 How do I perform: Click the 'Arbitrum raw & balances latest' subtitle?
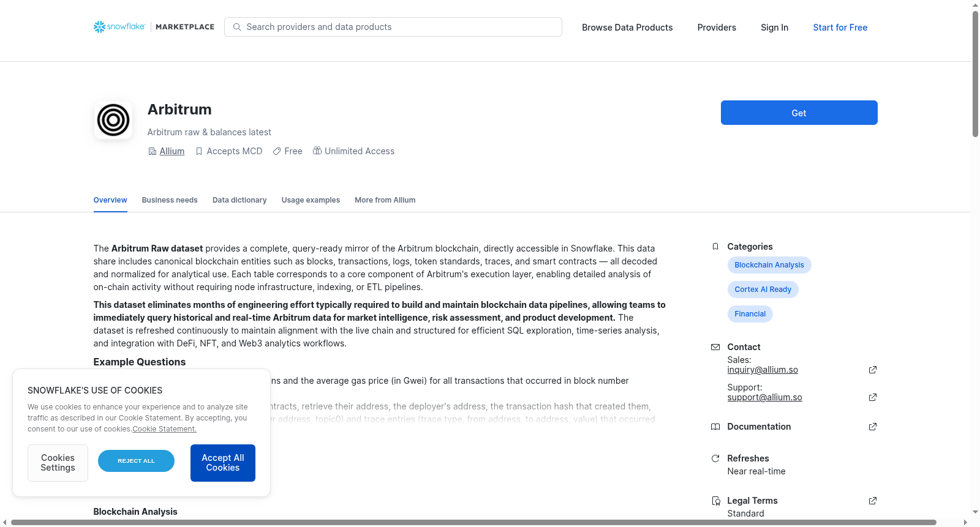coord(209,132)
